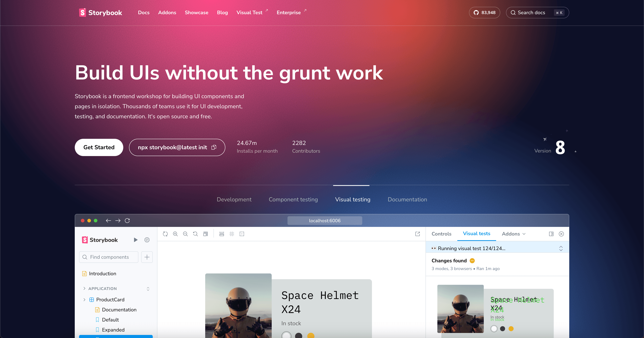Screen dimensions: 644x338
Task: Reload the demo browser page
Action: (127, 220)
